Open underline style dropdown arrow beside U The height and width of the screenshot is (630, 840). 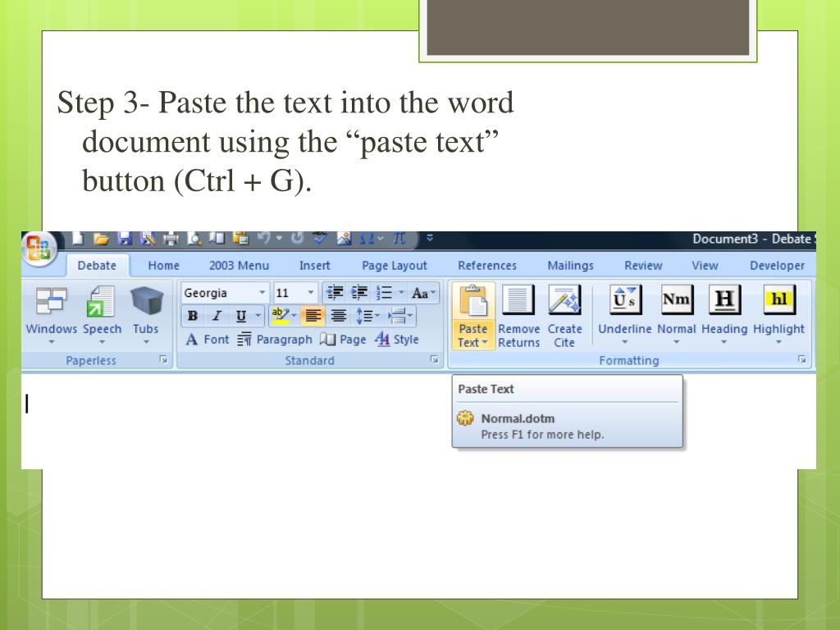click(x=258, y=316)
